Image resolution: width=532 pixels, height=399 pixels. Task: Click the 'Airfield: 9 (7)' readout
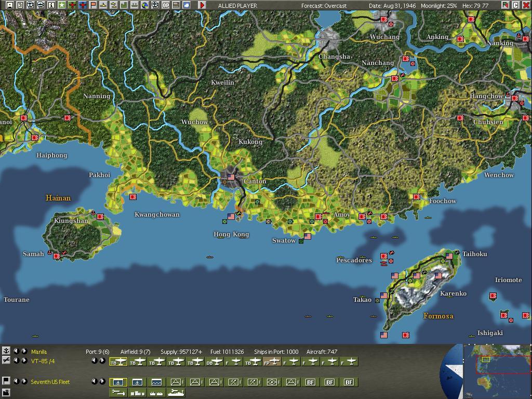pyautogui.click(x=136, y=352)
